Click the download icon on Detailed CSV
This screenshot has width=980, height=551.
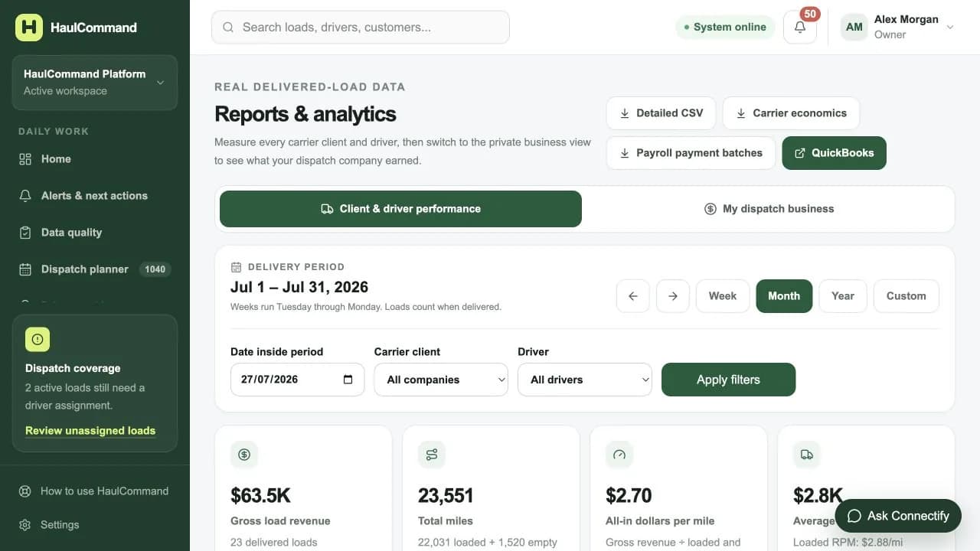624,113
